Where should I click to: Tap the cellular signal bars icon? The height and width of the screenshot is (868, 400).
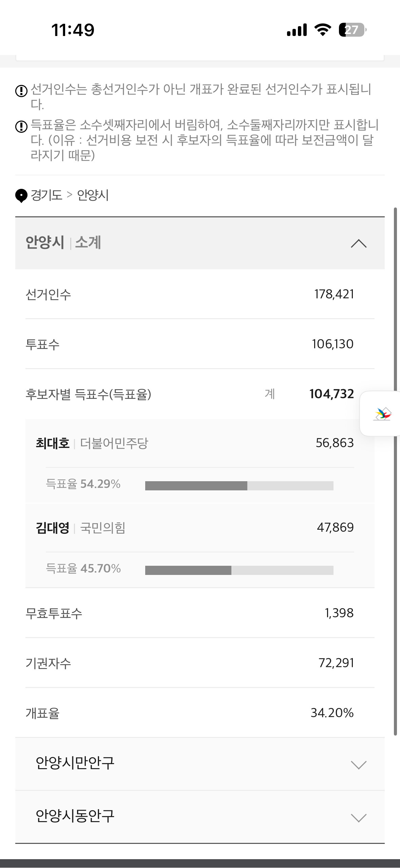pos(297,30)
